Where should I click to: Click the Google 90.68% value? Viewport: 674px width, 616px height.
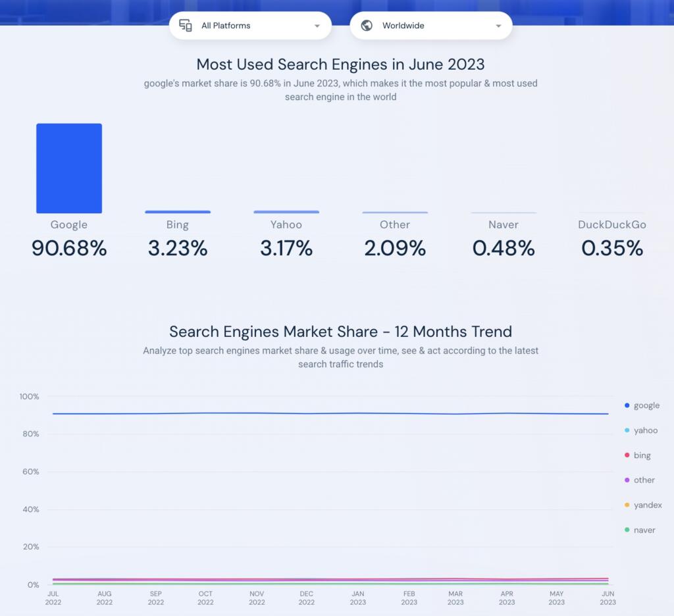[69, 248]
